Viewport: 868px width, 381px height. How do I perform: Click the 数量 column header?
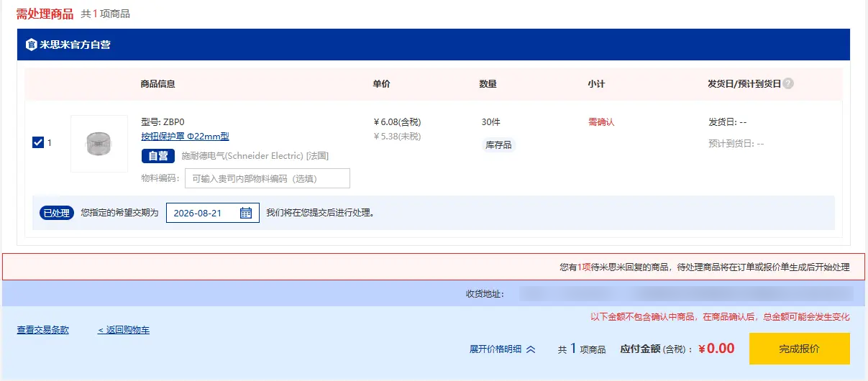tap(488, 83)
